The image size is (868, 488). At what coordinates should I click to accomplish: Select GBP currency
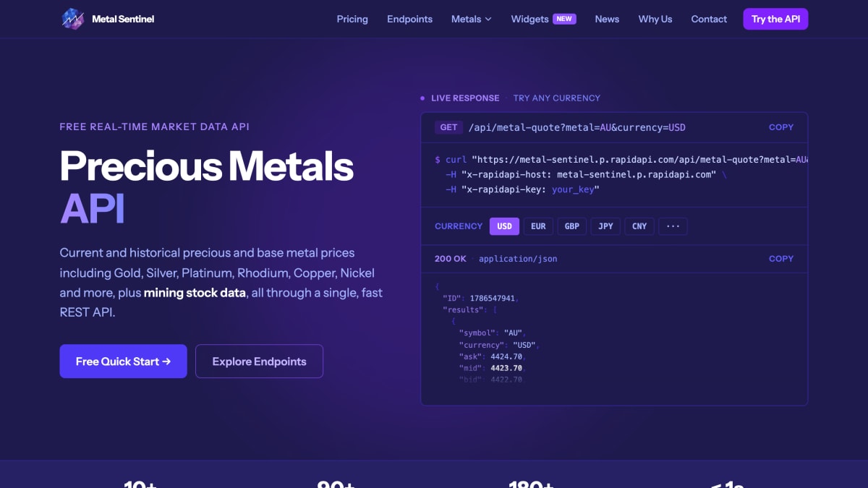pyautogui.click(x=572, y=226)
